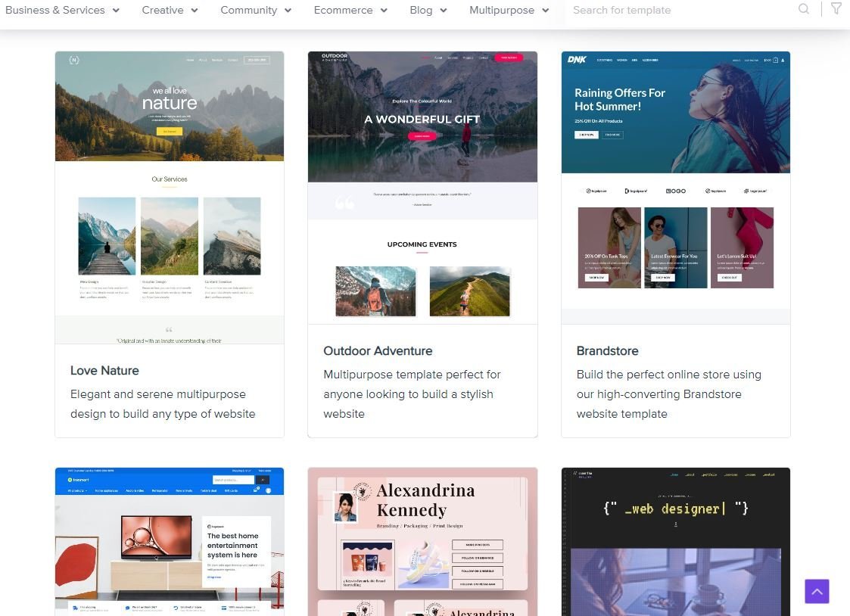Click the Outdoor Adventure title link

(x=378, y=350)
